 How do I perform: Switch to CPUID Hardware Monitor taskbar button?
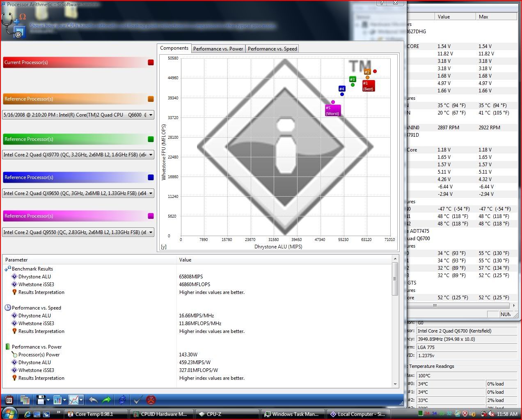point(162,414)
